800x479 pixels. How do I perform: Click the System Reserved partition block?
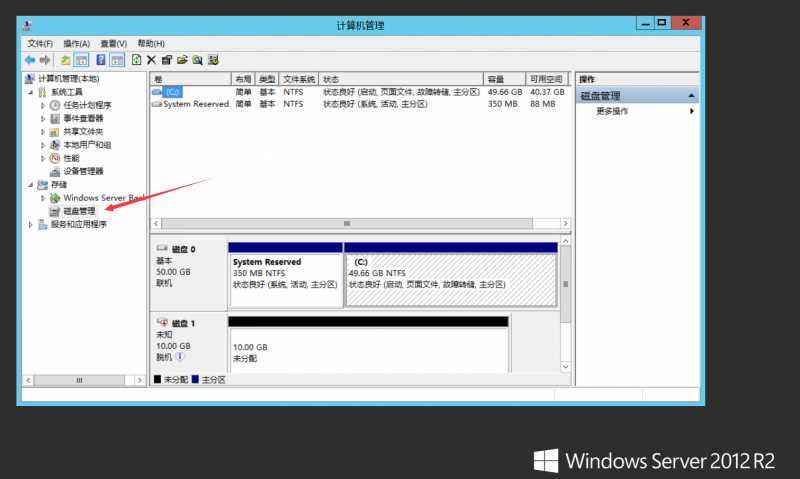click(x=285, y=275)
